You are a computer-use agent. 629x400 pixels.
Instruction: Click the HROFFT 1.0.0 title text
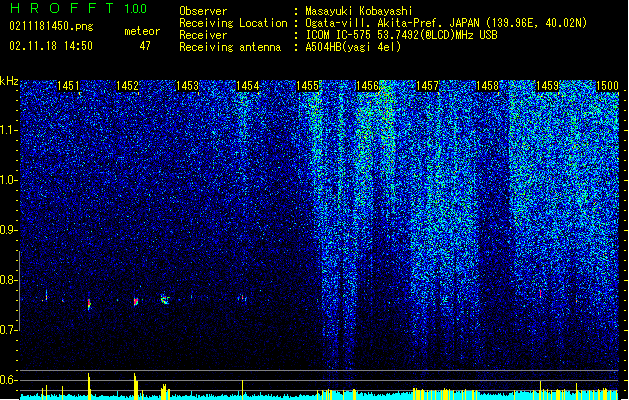(78, 8)
